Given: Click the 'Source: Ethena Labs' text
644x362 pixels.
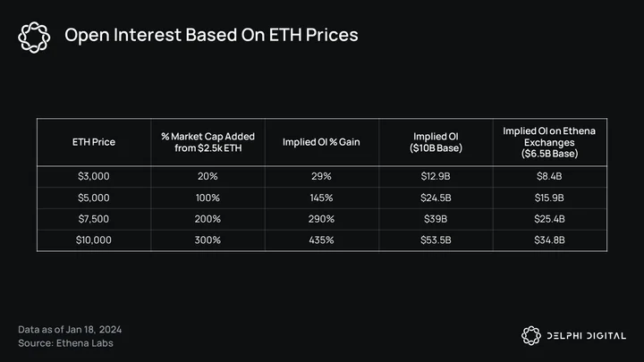Looking at the screenshot, I should (x=65, y=343).
